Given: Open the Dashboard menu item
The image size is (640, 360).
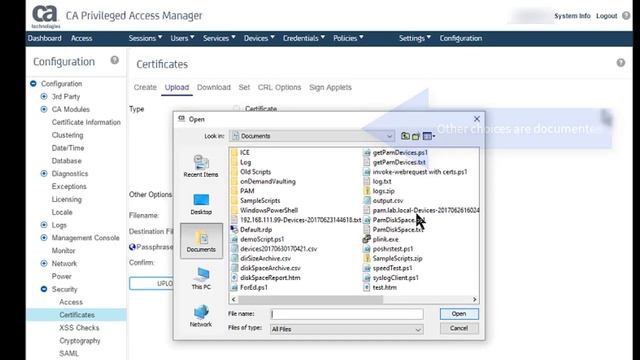Looking at the screenshot, I should tap(44, 38).
